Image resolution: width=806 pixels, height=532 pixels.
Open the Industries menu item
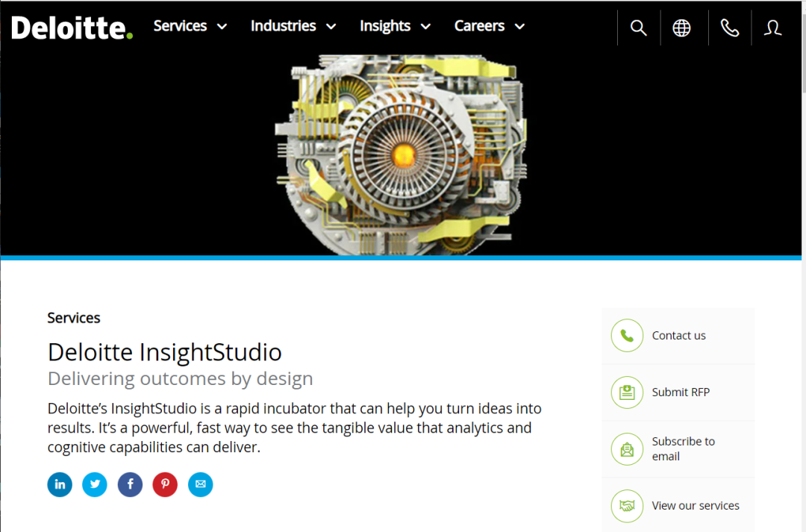click(284, 25)
